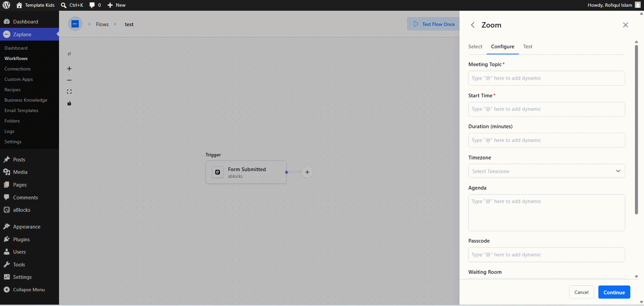Image resolution: width=644 pixels, height=306 pixels.
Task: Click the Cancel button
Action: [x=581, y=292]
